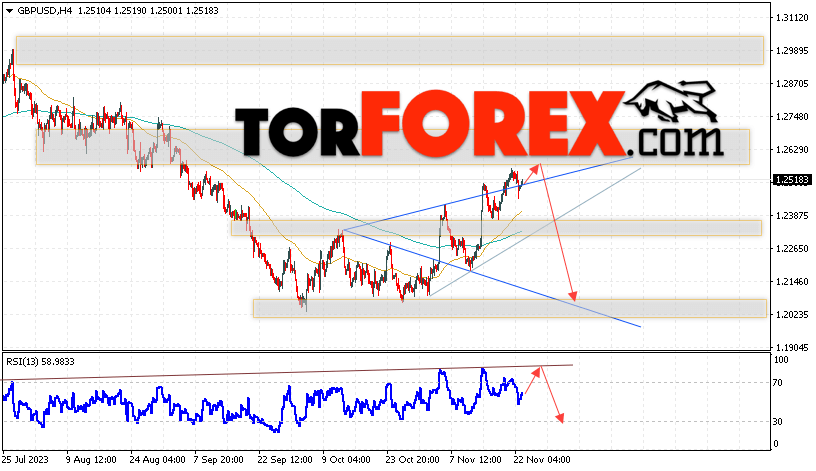Click the 1.22650 price axis label
816x471 pixels.
792,249
